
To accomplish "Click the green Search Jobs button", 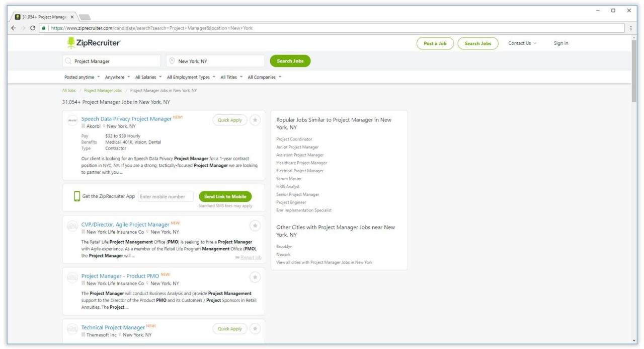I will click(x=290, y=61).
